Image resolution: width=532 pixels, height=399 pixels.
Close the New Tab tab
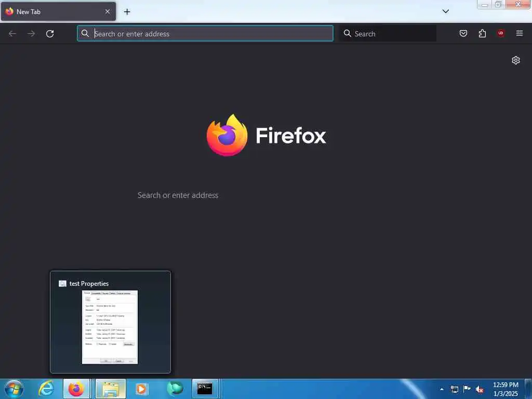click(x=108, y=11)
